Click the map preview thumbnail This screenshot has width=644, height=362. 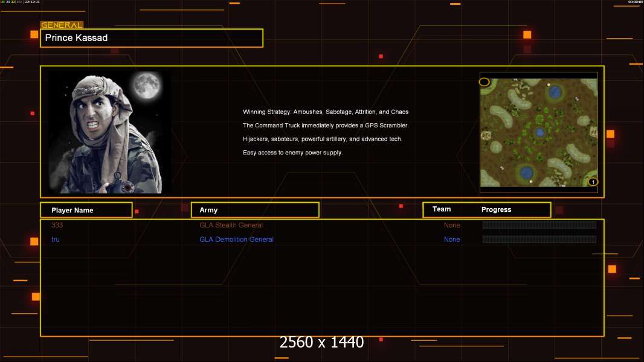coord(538,132)
